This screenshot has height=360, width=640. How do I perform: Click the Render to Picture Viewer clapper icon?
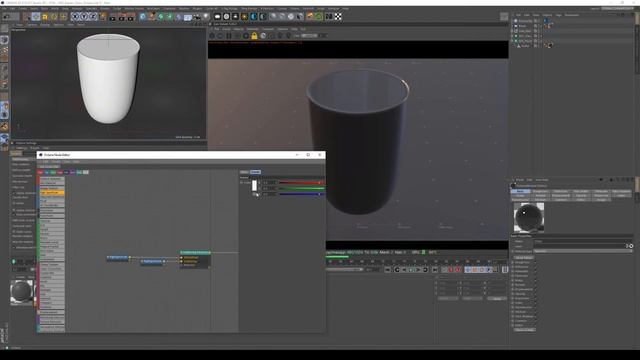click(122, 17)
